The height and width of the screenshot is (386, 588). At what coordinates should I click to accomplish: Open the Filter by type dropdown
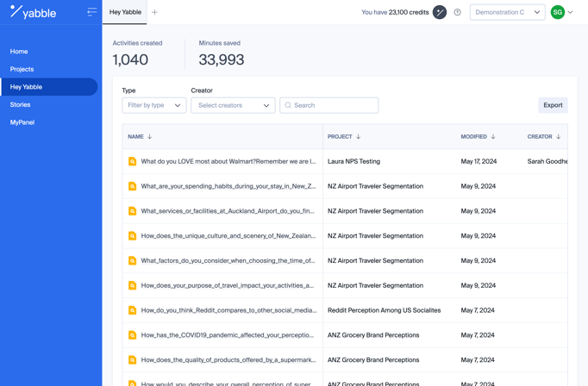pos(154,105)
